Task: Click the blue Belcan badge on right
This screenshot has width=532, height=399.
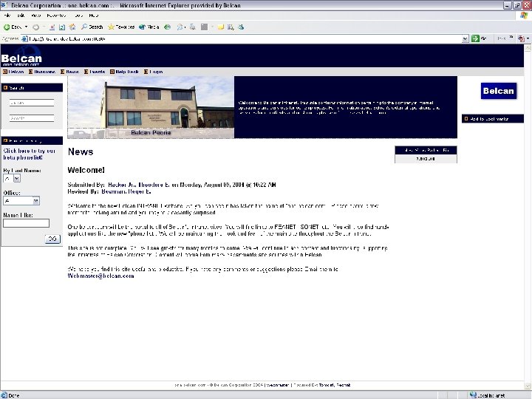Action: point(499,91)
